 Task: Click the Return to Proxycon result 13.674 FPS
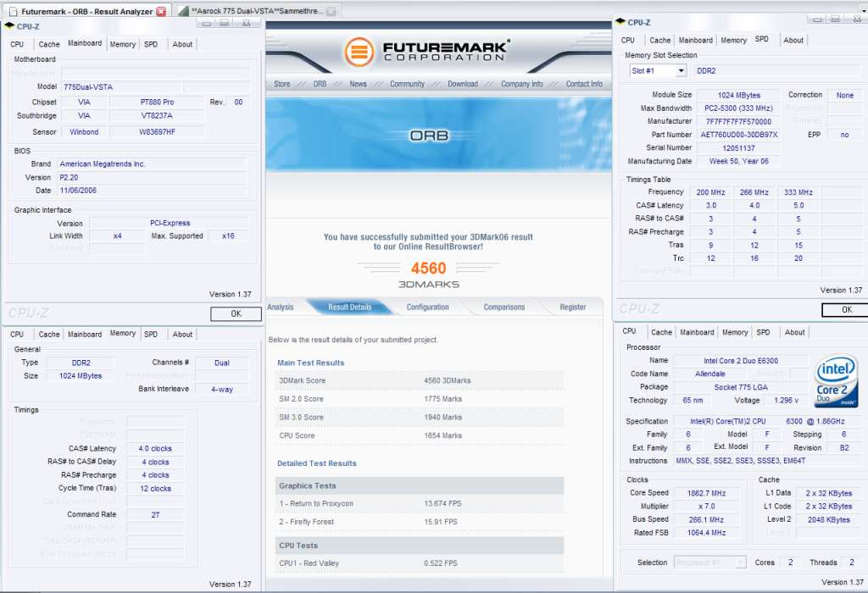coord(442,503)
